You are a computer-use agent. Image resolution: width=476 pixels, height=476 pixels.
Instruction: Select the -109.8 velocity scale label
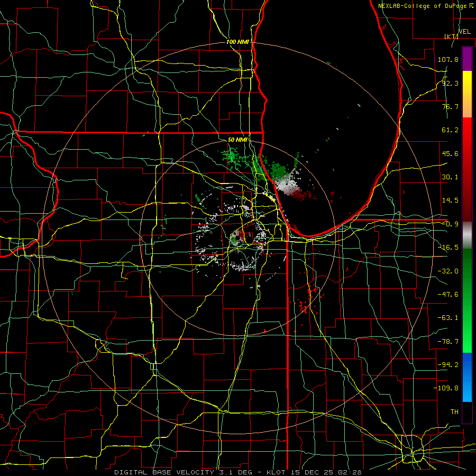pos(446,388)
